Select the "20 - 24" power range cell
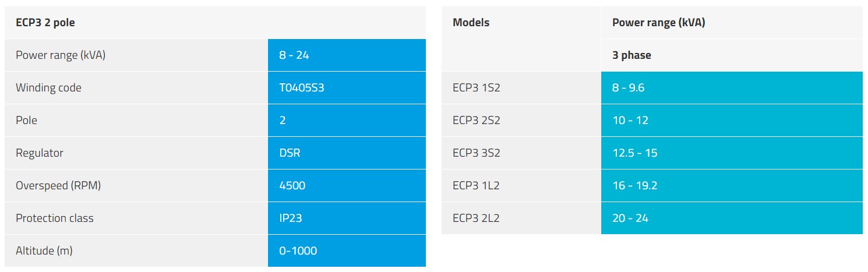 (x=630, y=218)
